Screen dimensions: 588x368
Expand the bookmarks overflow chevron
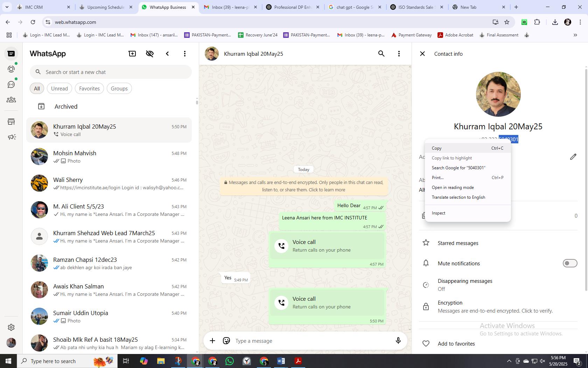(x=575, y=35)
